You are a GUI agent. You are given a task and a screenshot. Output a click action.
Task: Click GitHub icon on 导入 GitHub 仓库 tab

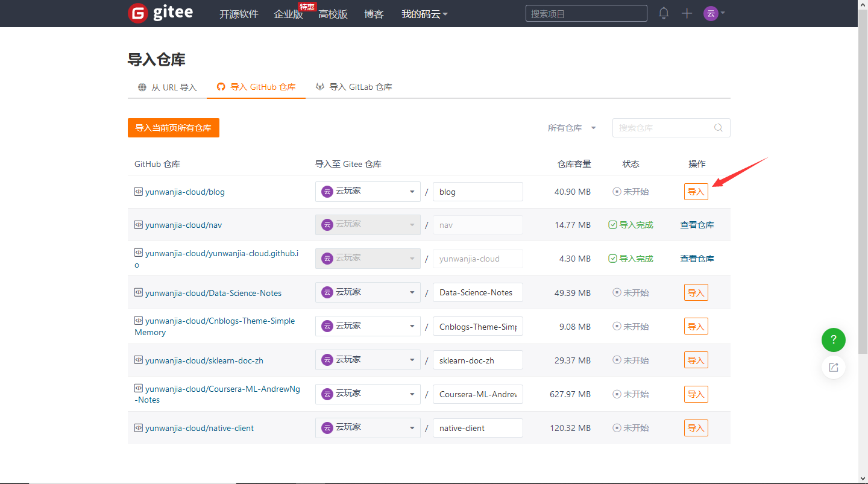221,87
